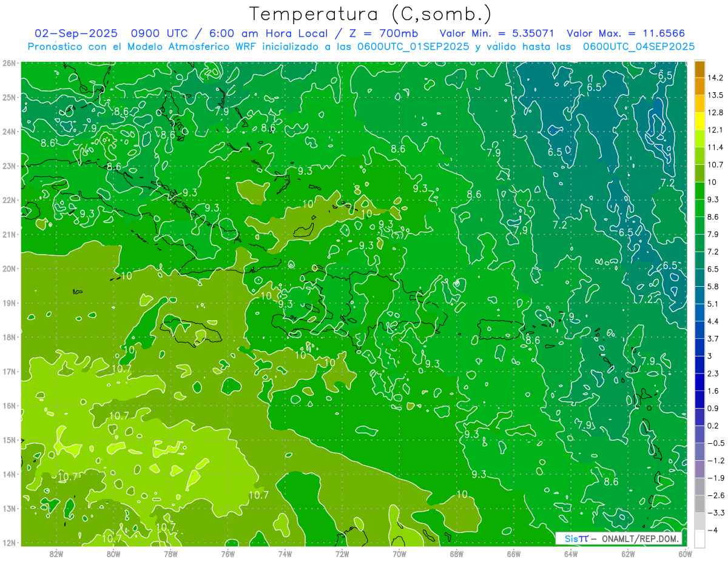
Task: Click the "Valor Min. = 5.35071" readout
Action: (497, 33)
